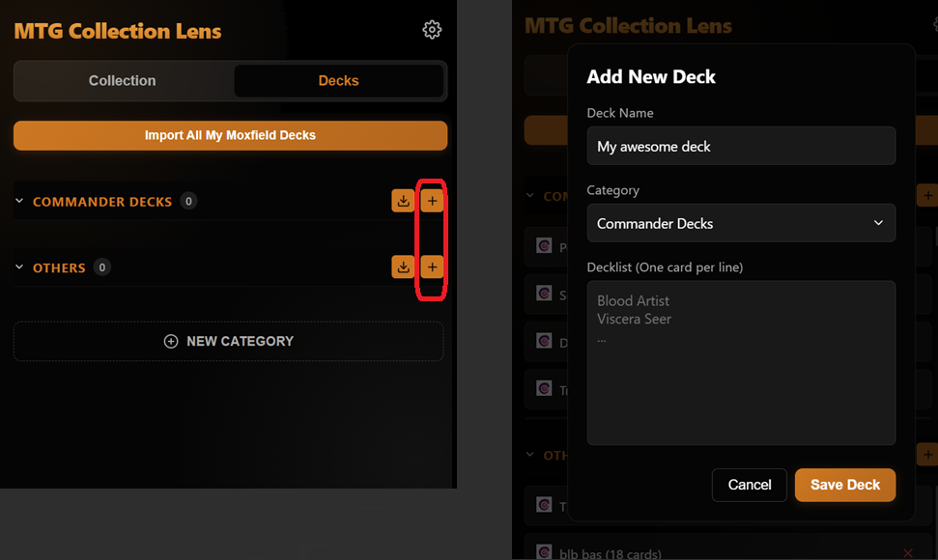Click the download icon beside Others
Viewport: 938px width, 560px height.
pyautogui.click(x=403, y=266)
